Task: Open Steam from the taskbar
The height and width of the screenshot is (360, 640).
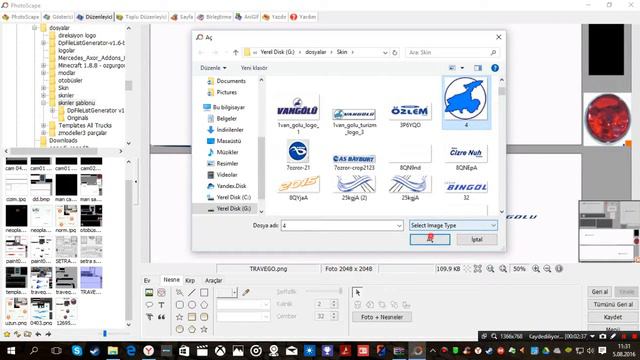Action: click(x=95, y=351)
